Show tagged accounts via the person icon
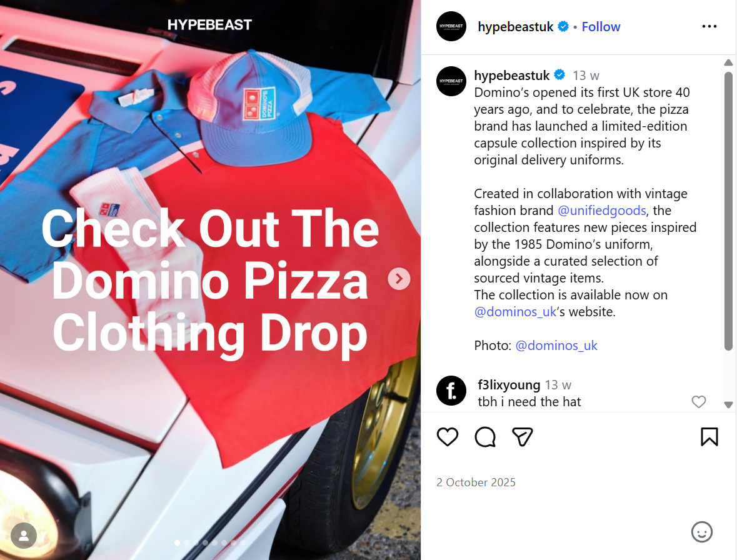Viewport: 737px width, 560px height. click(24, 535)
